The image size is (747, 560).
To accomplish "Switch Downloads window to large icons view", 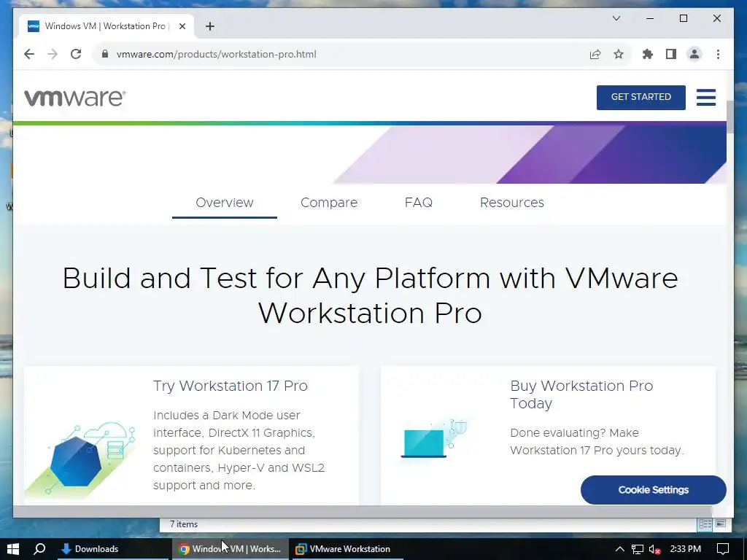I will tap(721, 524).
